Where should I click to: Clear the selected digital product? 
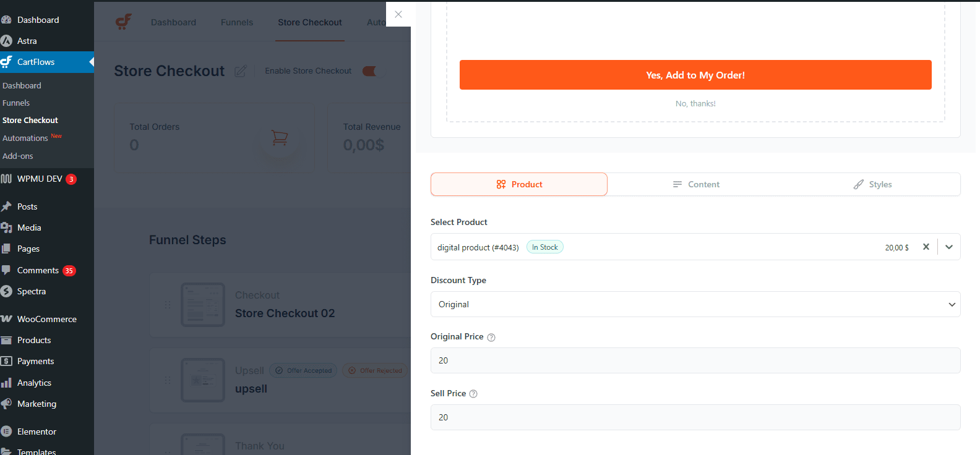pyautogui.click(x=926, y=247)
